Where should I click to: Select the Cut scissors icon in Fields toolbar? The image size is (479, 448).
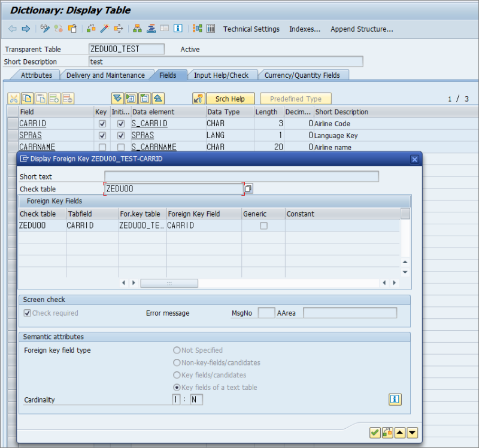pyautogui.click(x=13, y=98)
